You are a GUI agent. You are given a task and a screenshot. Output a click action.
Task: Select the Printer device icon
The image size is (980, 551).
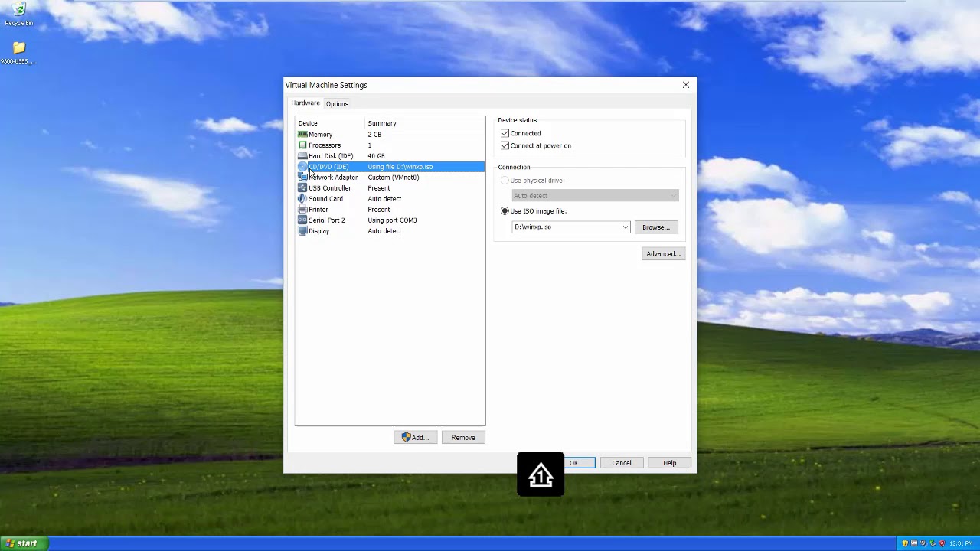[302, 210]
